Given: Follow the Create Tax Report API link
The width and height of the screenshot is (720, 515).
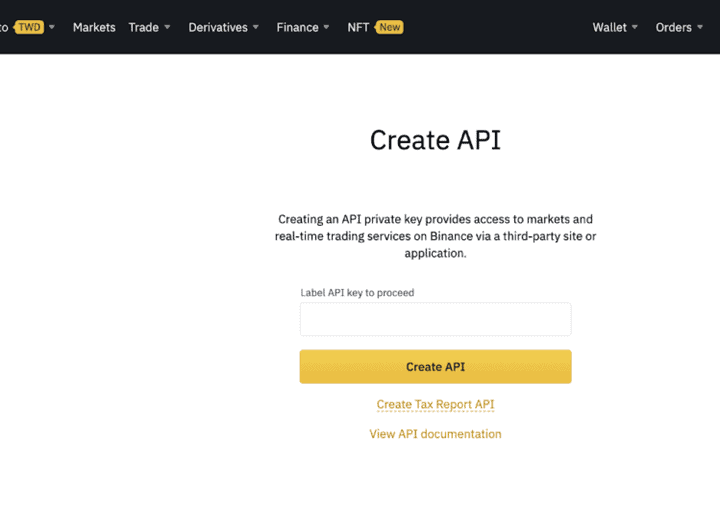Looking at the screenshot, I should [x=435, y=405].
